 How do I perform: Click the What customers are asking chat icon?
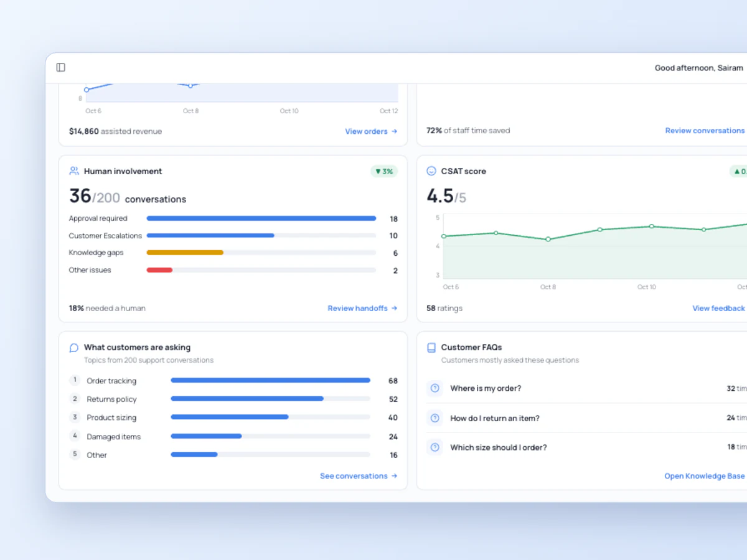[x=74, y=348]
